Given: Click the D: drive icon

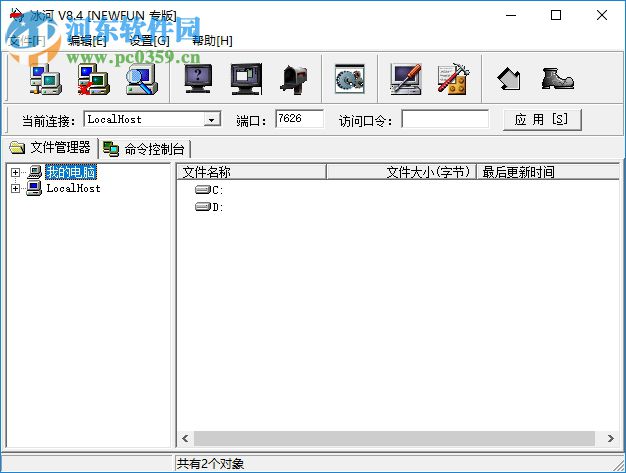Looking at the screenshot, I should pos(203,207).
